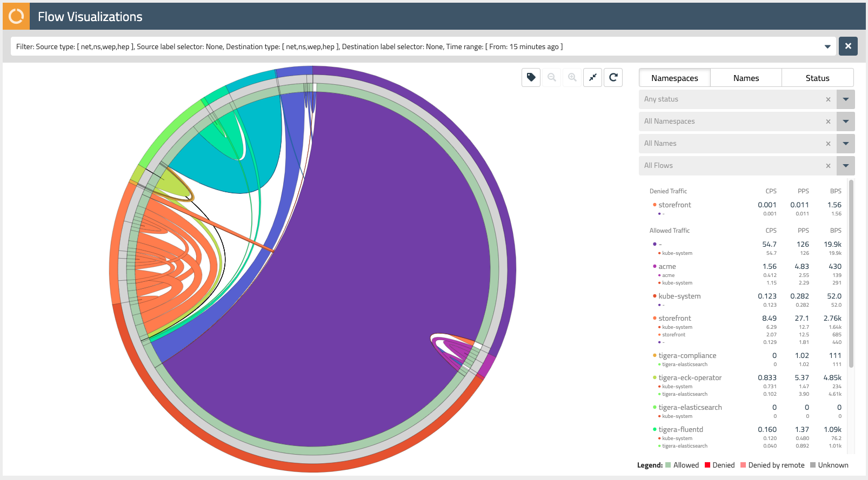Click the orange Tigera logo icon
The image size is (868, 480).
pyautogui.click(x=16, y=16)
